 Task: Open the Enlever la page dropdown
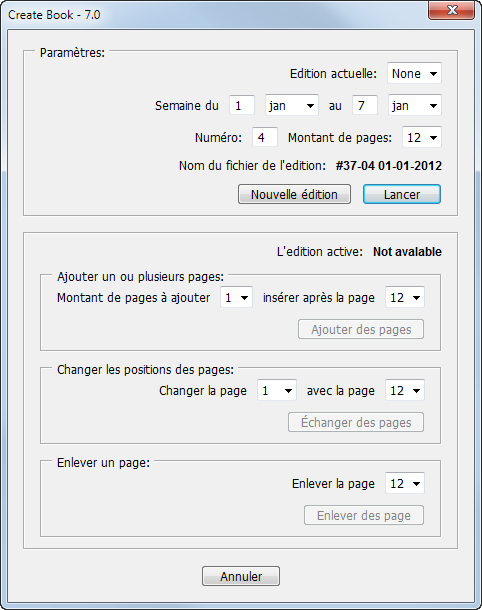(x=405, y=484)
